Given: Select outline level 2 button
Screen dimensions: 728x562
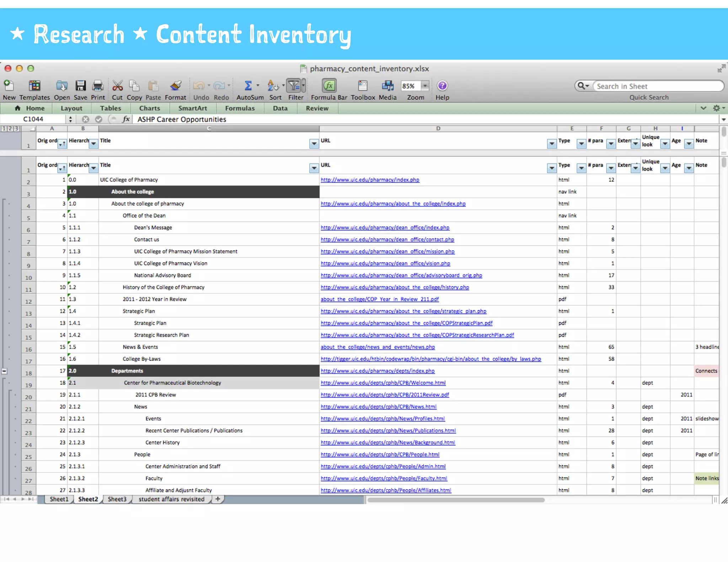Looking at the screenshot, I should click(10, 129).
